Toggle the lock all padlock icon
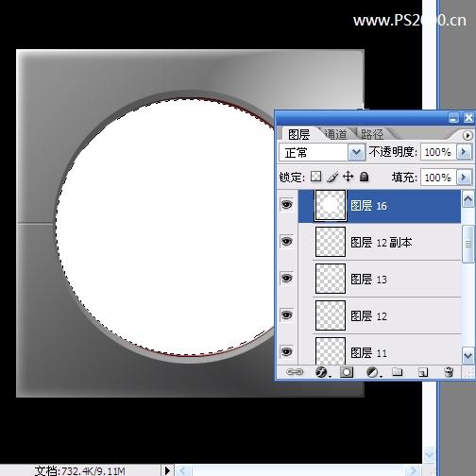The width and height of the screenshot is (476, 476). [x=364, y=177]
